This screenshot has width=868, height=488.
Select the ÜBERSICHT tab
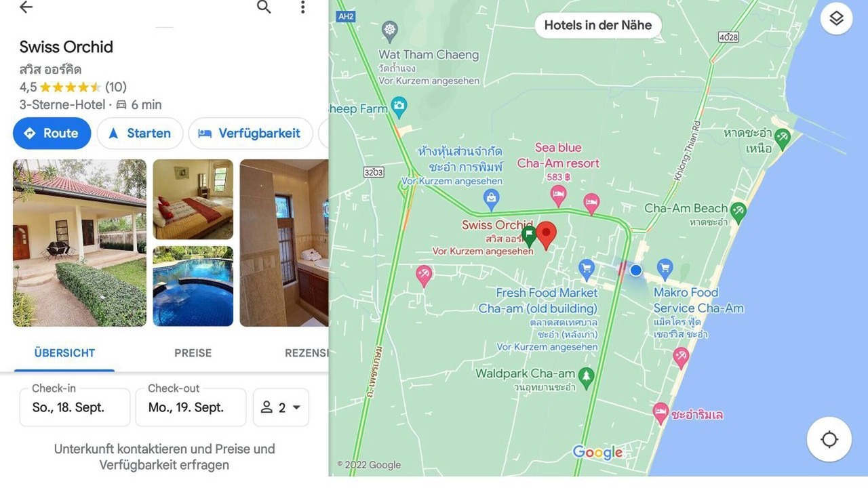coord(64,353)
